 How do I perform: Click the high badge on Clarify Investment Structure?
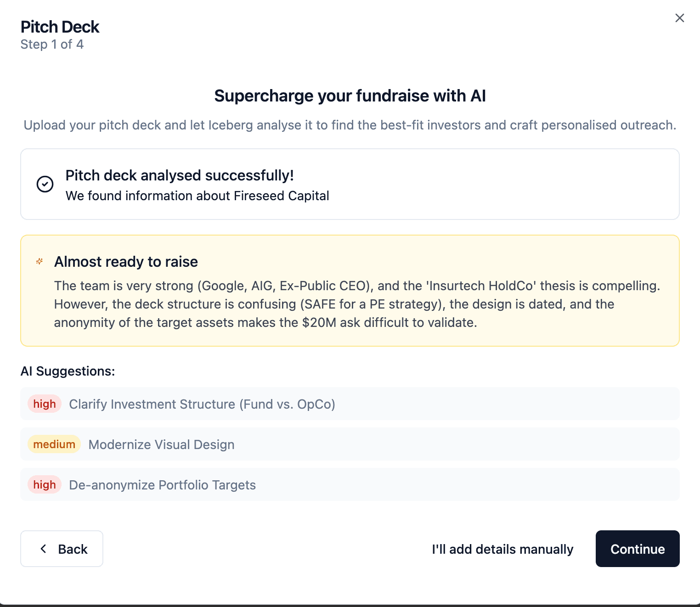pos(45,404)
